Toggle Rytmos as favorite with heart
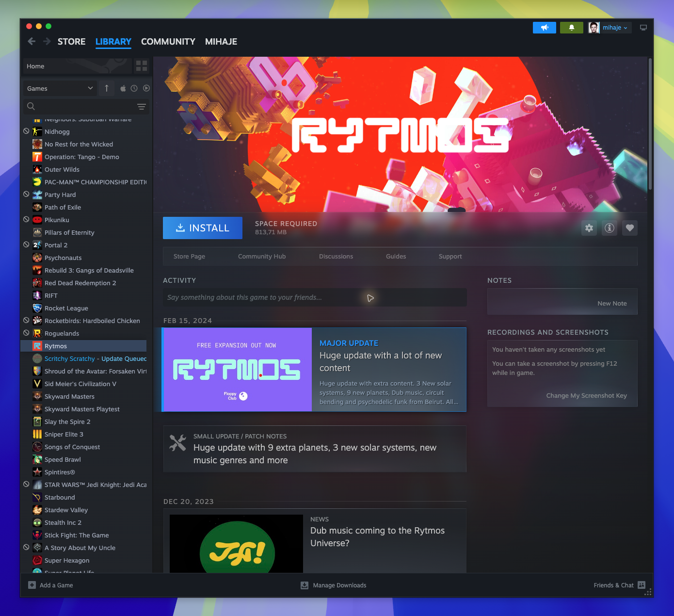The width and height of the screenshot is (674, 616). click(x=630, y=228)
